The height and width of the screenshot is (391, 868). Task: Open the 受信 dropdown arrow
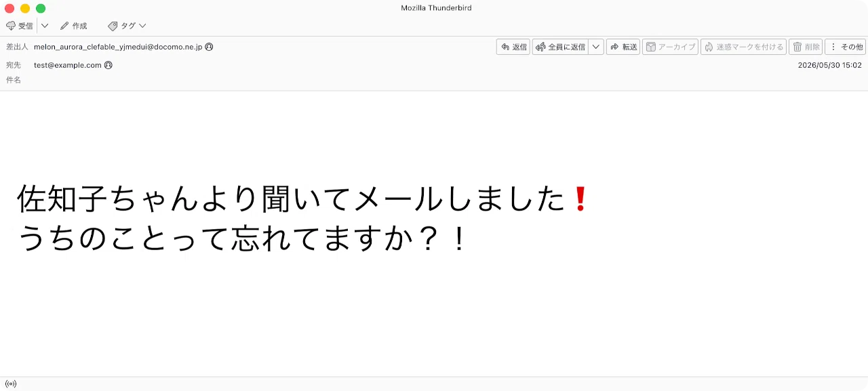(x=45, y=26)
